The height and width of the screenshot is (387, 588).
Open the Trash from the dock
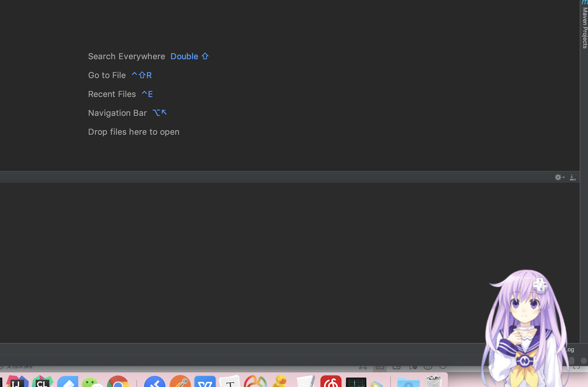point(433,382)
